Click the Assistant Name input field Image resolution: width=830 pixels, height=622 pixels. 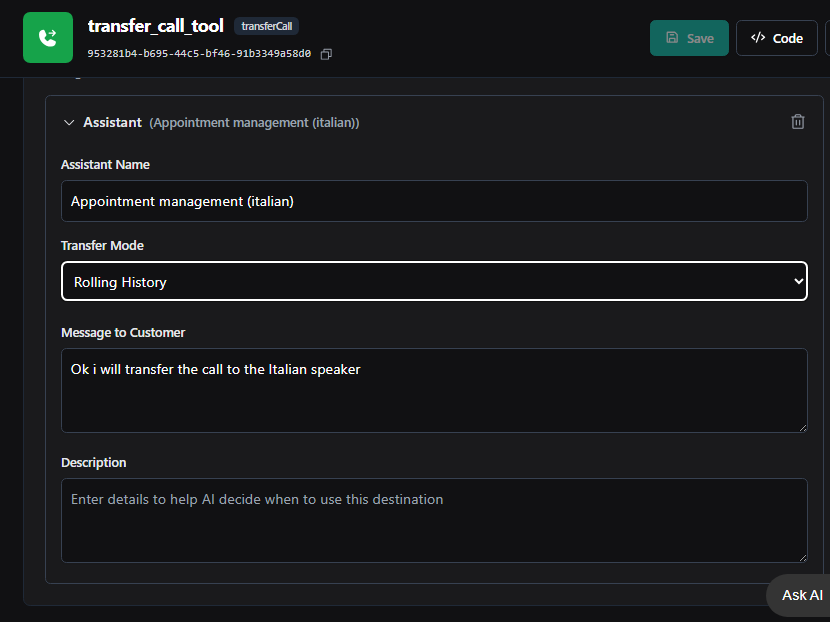point(434,201)
